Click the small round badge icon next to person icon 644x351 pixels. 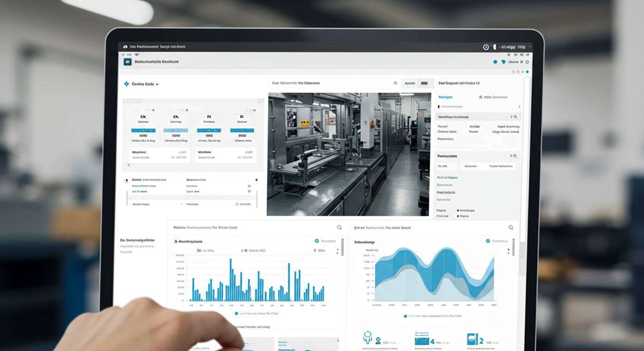point(378,341)
